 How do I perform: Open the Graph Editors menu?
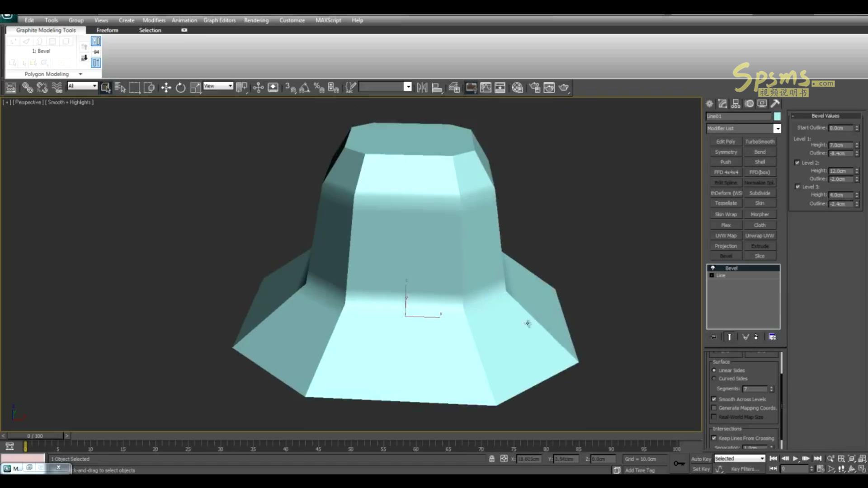pos(219,20)
